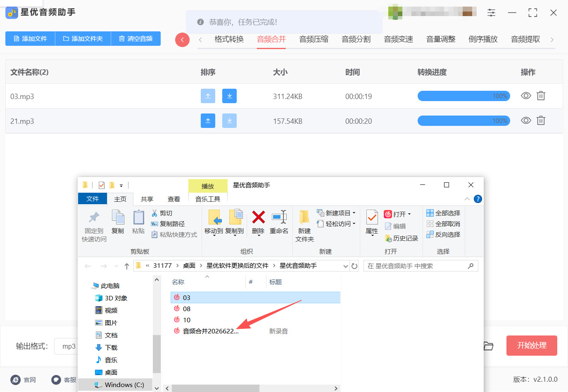Image resolution: width=568 pixels, height=392 pixels.
Task: Click the 复制 copy icon in Explorer
Action: [118, 217]
